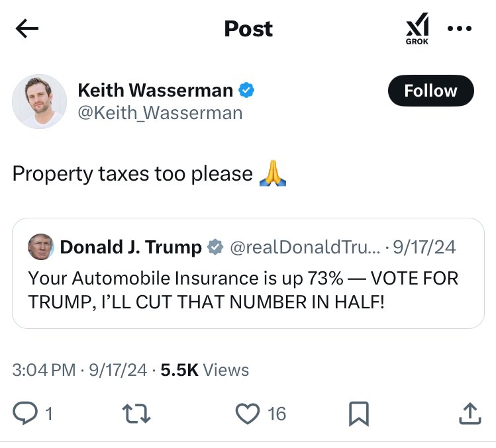Tap Donald J. Trump's avatar in quote
496x448 pixels.
[41, 247]
